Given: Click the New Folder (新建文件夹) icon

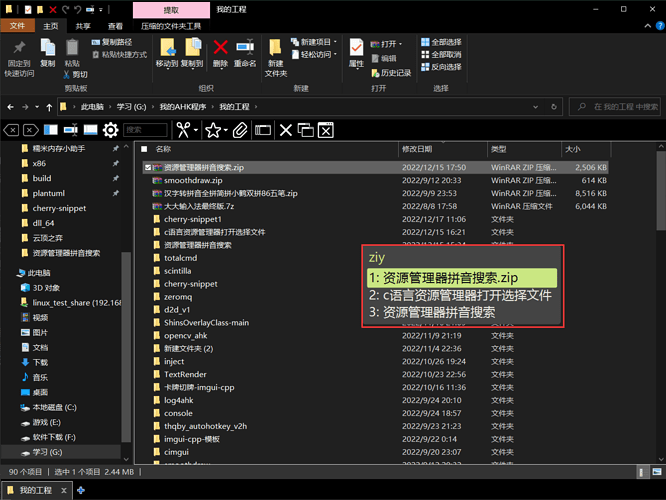Looking at the screenshot, I should pos(275,54).
